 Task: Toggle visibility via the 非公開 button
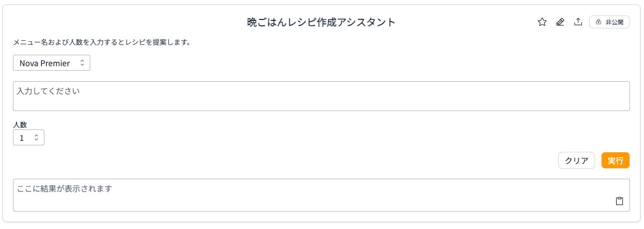(x=609, y=22)
